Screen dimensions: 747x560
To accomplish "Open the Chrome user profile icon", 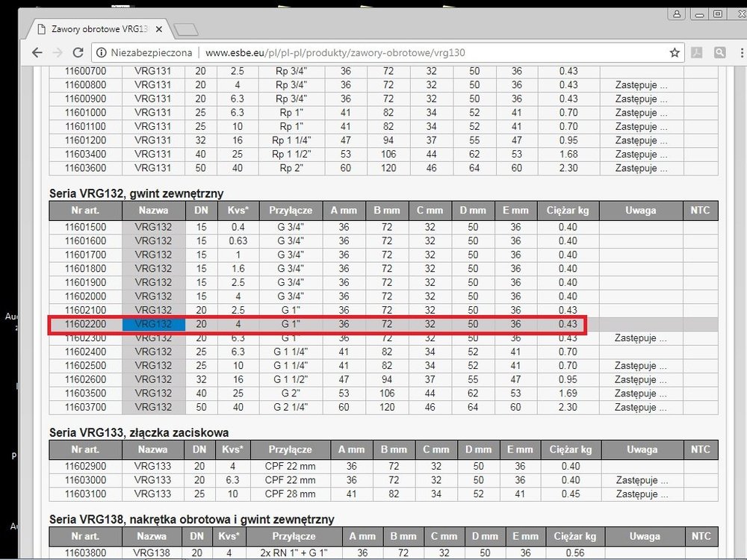I will point(677,14).
